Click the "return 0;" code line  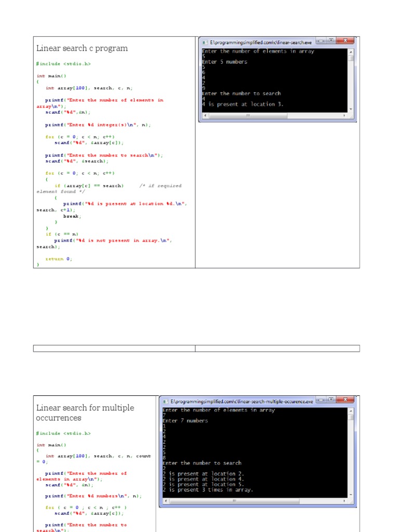[x=59, y=259]
